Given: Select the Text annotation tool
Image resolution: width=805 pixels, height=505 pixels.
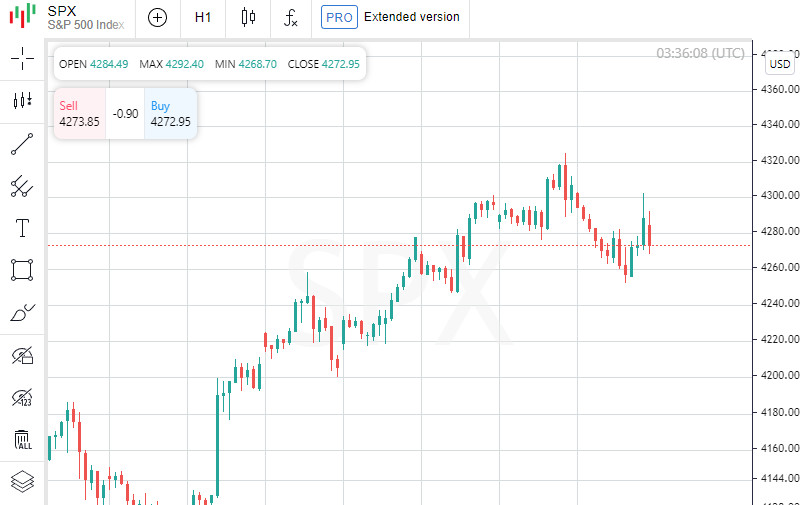Looking at the screenshot, I should (x=22, y=228).
